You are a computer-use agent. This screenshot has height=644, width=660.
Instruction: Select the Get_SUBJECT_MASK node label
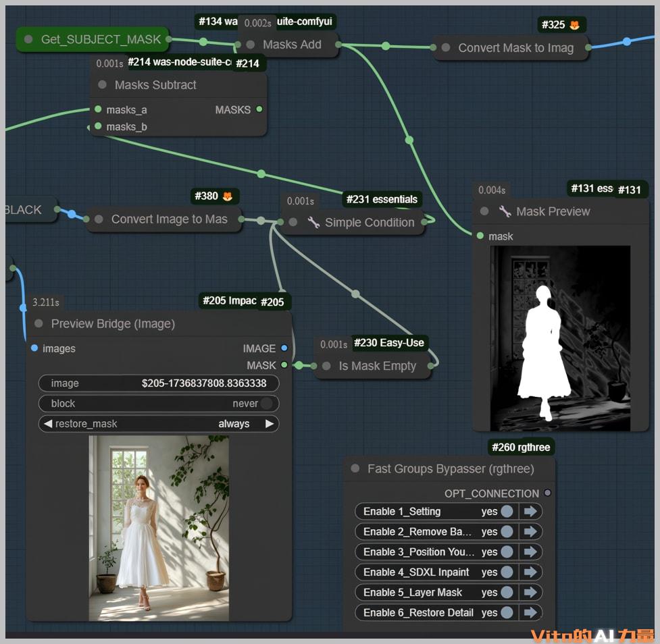(x=101, y=39)
